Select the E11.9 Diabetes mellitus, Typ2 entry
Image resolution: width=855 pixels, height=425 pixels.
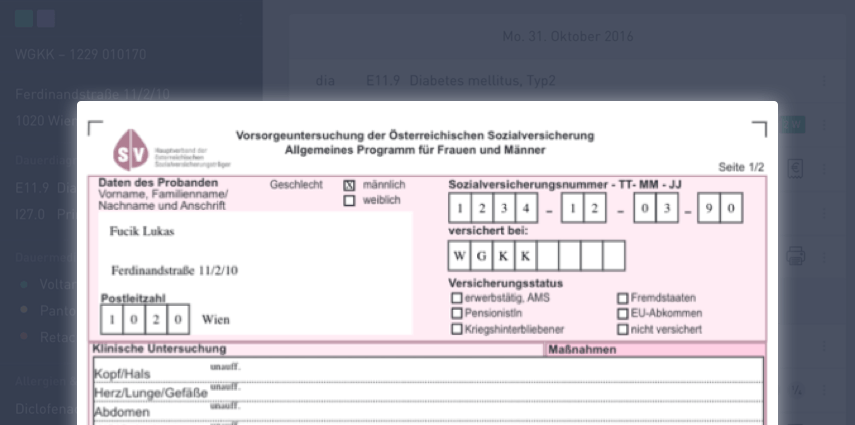461,81
